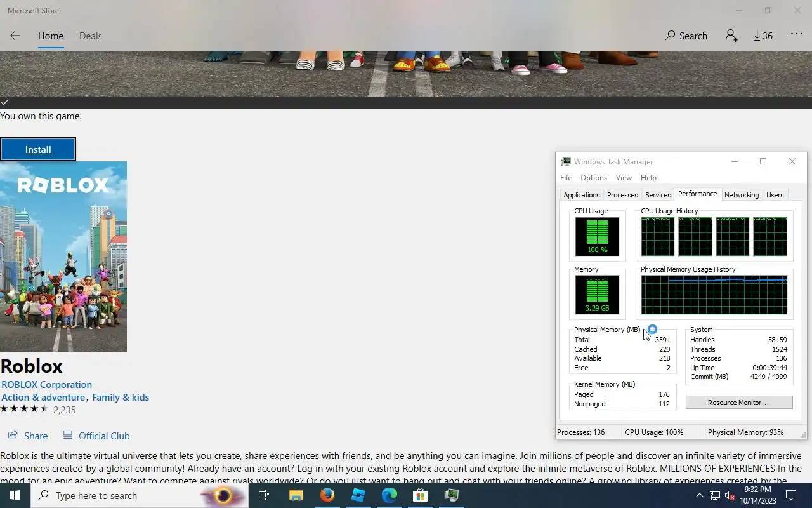Open ROBLOX Corporation publisher link
Viewport: 812px width, 508px height.
46,384
